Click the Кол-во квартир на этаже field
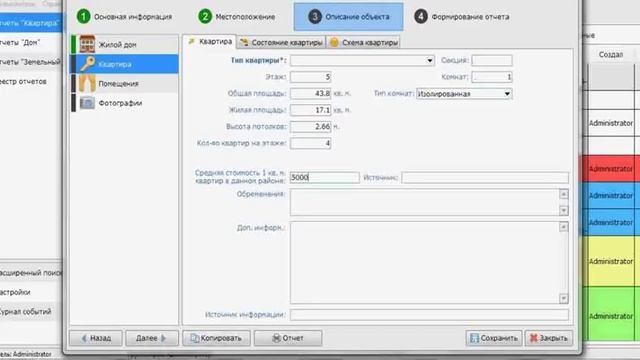The width and height of the screenshot is (640, 360). 310,143
